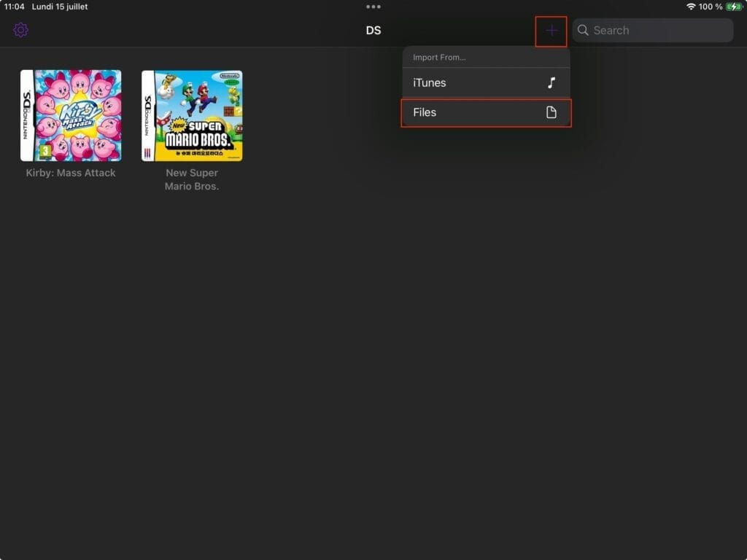
Task: Open New Super Mario Bros. box art
Action: 192,115
